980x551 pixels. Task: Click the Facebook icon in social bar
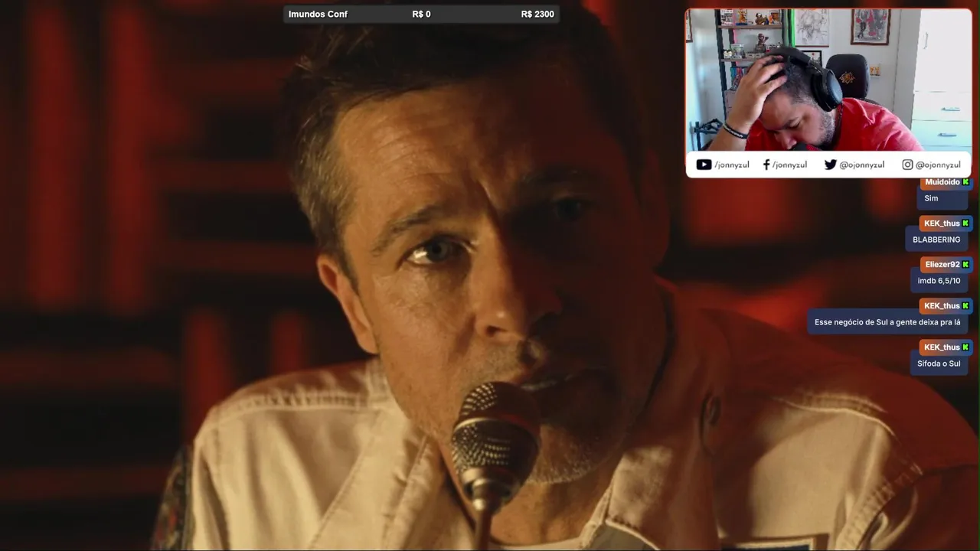pos(766,165)
